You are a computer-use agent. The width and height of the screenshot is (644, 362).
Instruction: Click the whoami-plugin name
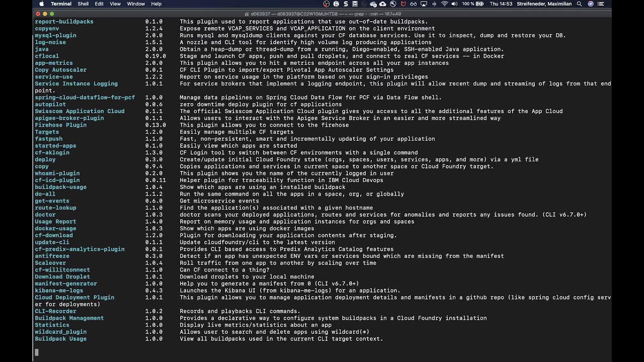57,173
